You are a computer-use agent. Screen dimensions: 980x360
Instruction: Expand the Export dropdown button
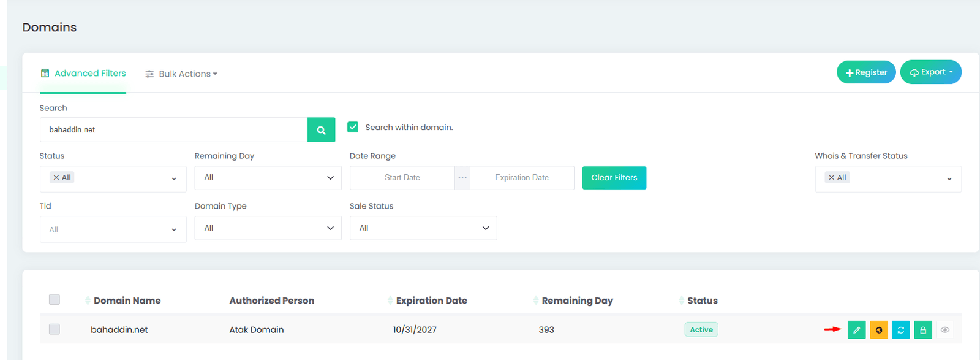(931, 72)
